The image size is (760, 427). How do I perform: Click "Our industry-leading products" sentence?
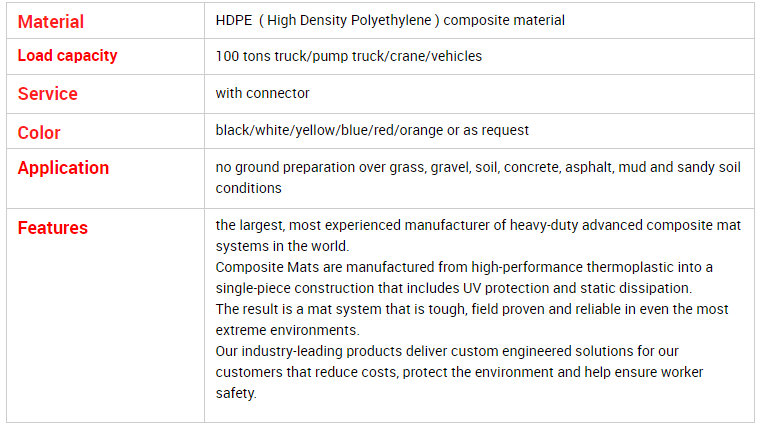(447, 351)
